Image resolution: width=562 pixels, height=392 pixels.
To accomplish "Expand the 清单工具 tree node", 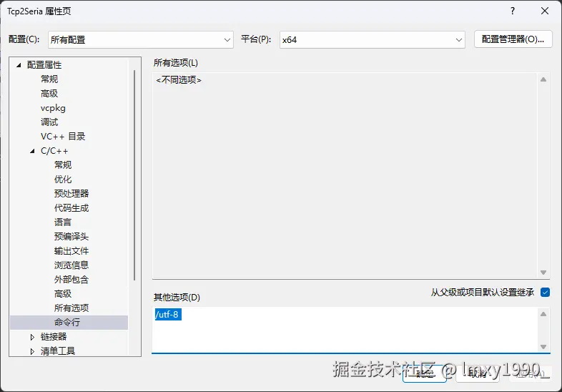I will pyautogui.click(x=32, y=351).
